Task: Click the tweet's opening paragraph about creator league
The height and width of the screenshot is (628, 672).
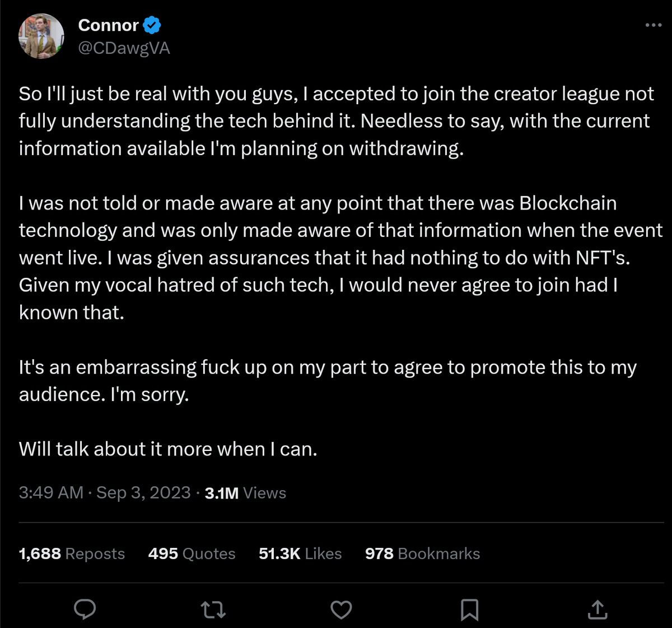Action: tap(336, 121)
